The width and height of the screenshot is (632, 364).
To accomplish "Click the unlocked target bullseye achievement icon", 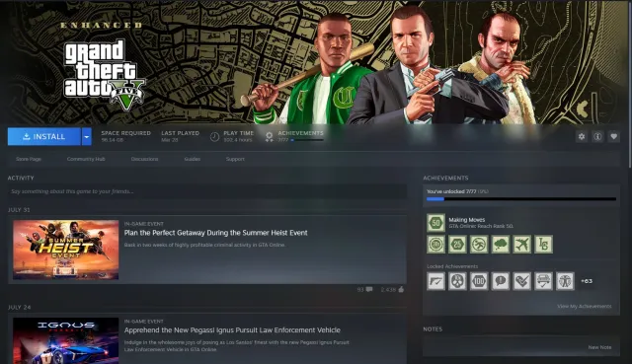I will coord(436,245).
